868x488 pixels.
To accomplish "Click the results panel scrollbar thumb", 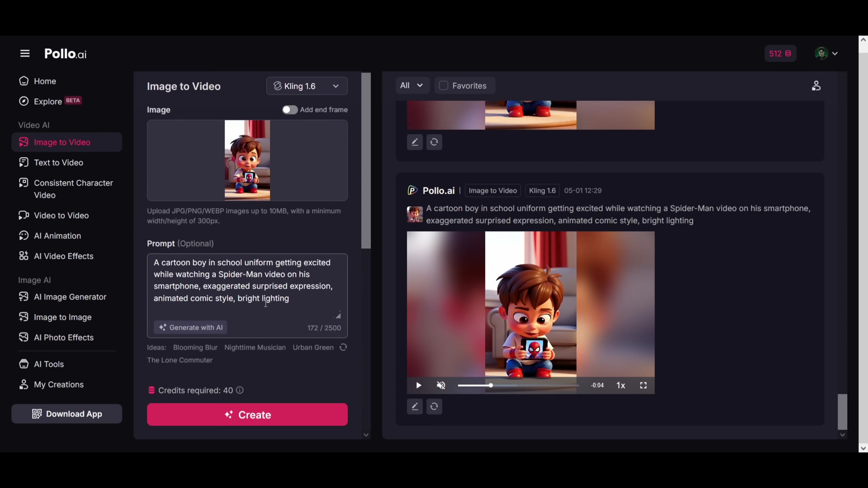I will (x=842, y=412).
